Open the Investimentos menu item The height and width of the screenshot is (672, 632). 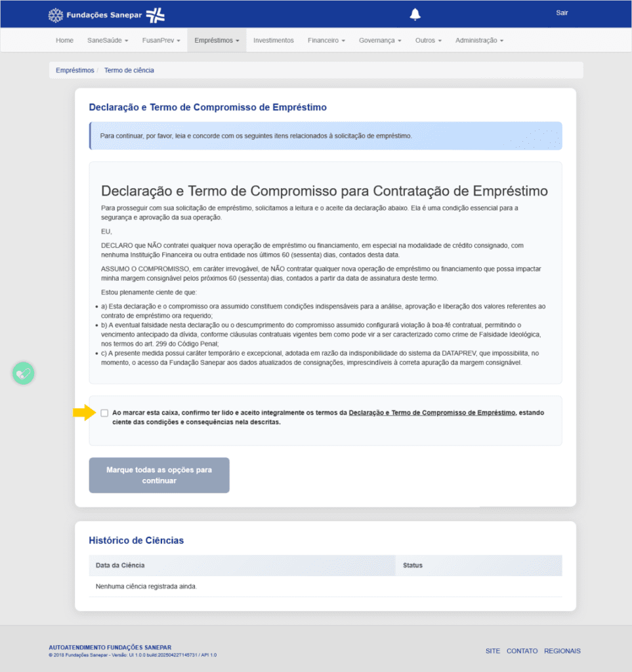point(274,40)
